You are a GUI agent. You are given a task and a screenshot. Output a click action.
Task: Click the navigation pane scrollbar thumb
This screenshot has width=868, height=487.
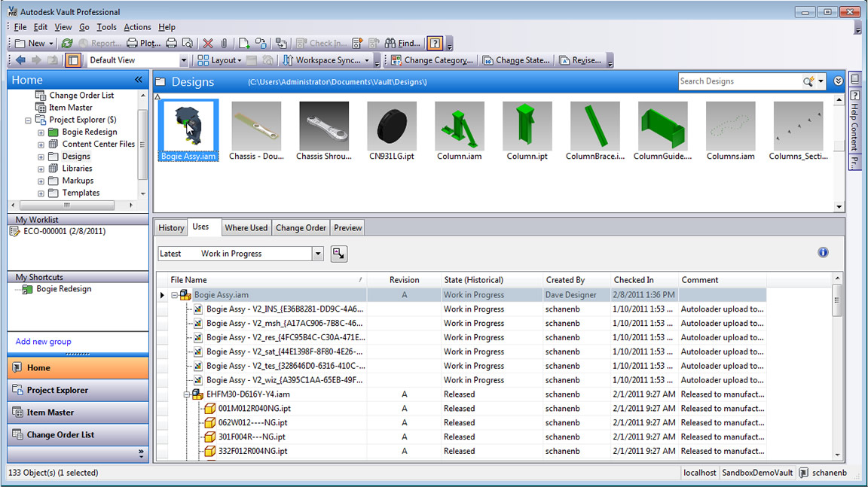142,144
